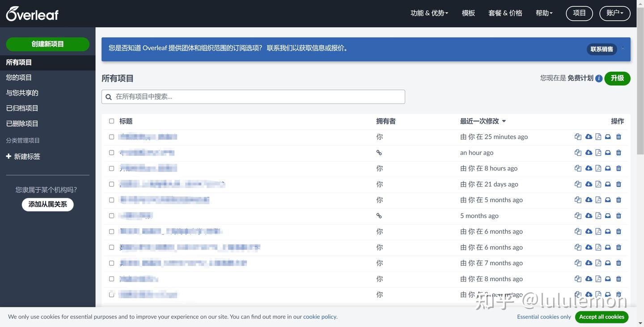644x327 pixels.
Task: Open the 帮助 dropdown menu
Action: pos(543,13)
